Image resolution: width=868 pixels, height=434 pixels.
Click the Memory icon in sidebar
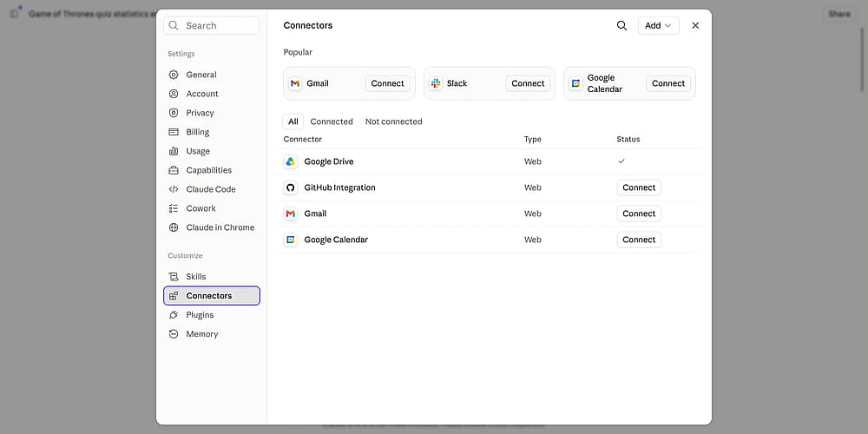tap(174, 334)
